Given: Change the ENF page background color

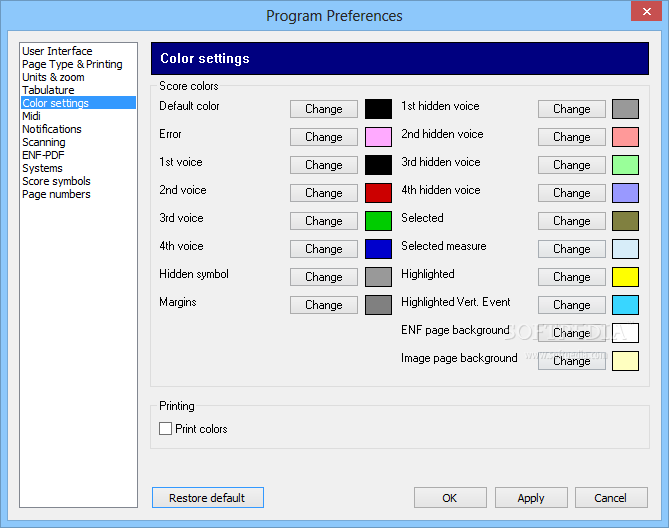Looking at the screenshot, I should coord(572,333).
